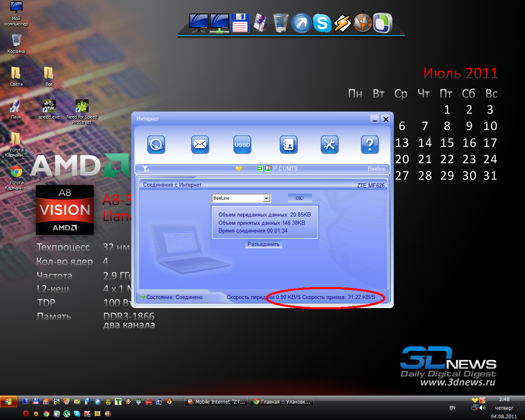Switch to the Mobile Internet "ZT..." taskbar button
Screen dimensions: 525x420
216,402
